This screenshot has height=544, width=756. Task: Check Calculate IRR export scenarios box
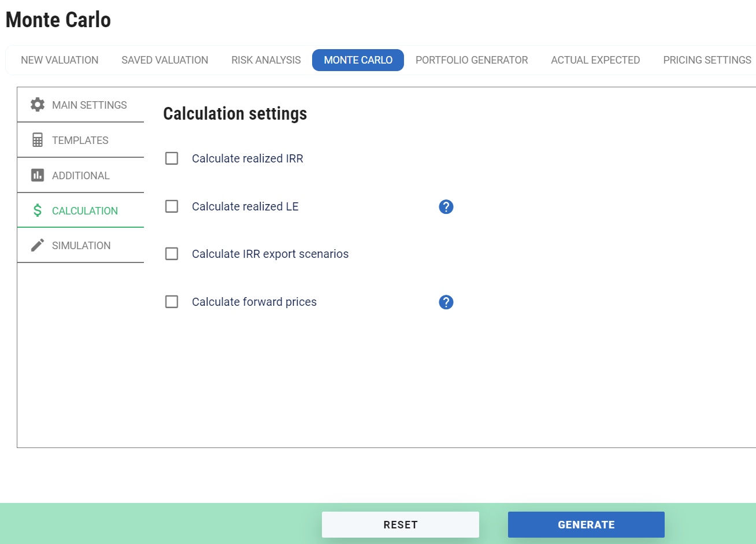(172, 254)
